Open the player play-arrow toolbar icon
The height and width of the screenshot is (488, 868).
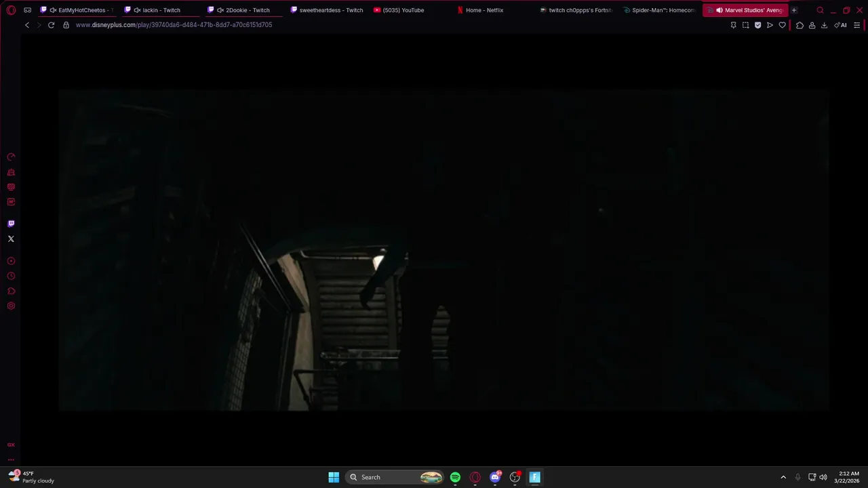(x=770, y=25)
